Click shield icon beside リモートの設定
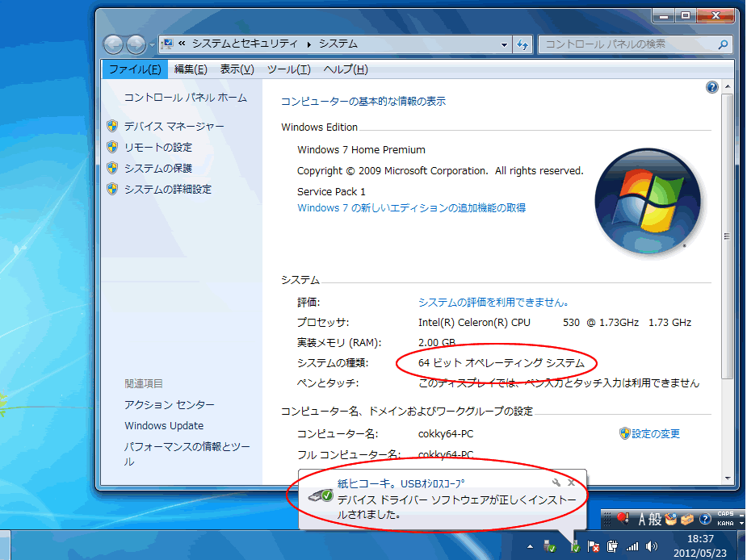The height and width of the screenshot is (560, 747). pyautogui.click(x=112, y=147)
